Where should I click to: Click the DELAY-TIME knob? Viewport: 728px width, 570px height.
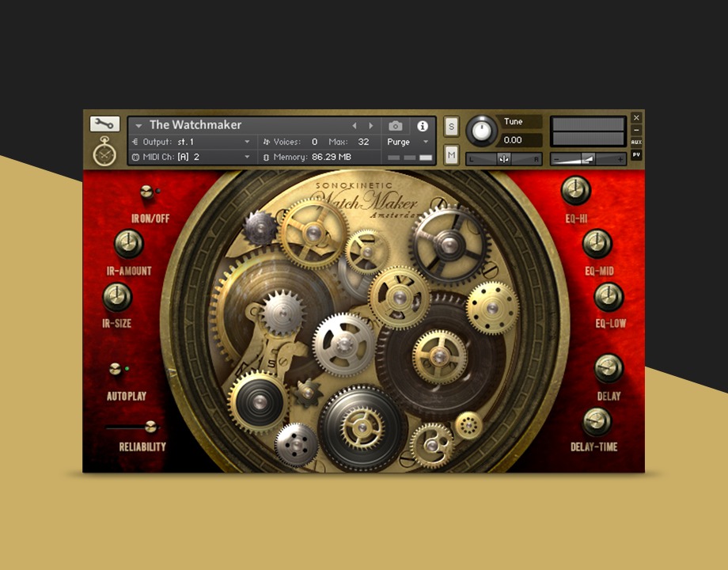[596, 422]
